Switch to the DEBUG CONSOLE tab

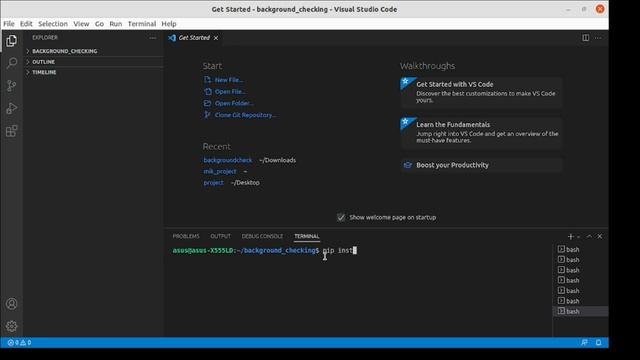(262, 236)
